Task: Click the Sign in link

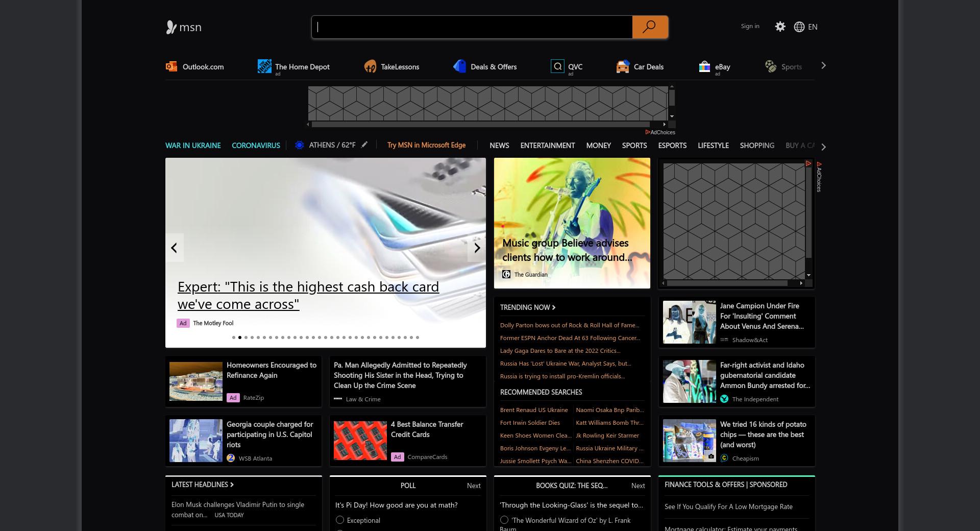Action: coord(750,26)
